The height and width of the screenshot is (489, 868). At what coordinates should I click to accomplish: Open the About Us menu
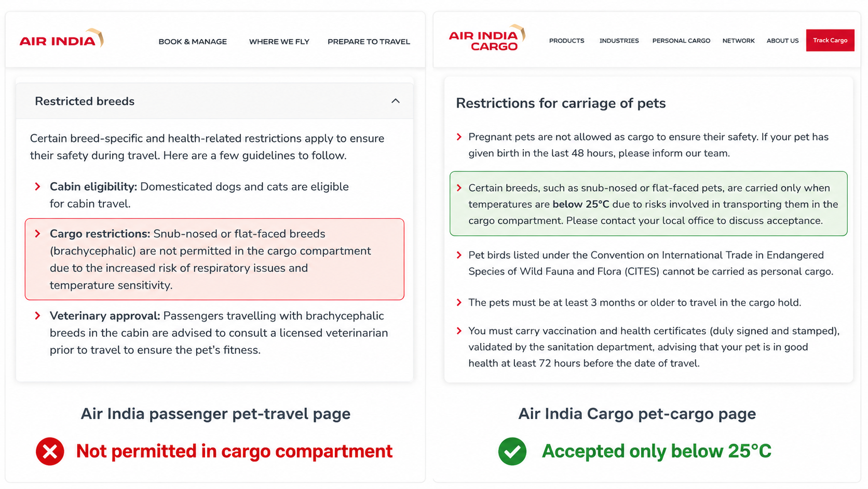pyautogui.click(x=782, y=41)
